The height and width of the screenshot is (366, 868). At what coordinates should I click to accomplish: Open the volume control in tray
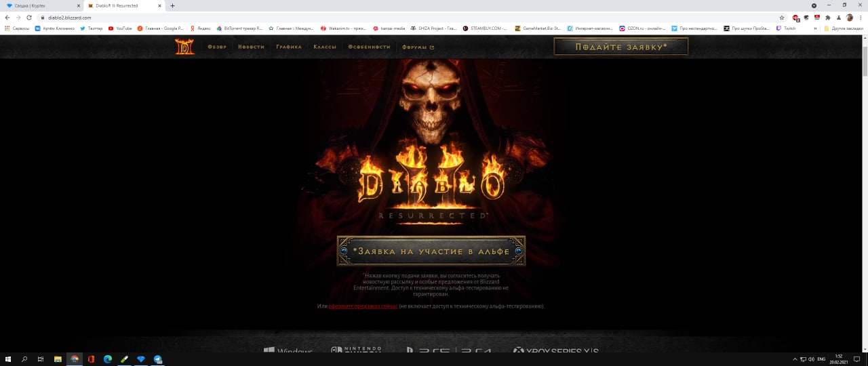pos(812,359)
